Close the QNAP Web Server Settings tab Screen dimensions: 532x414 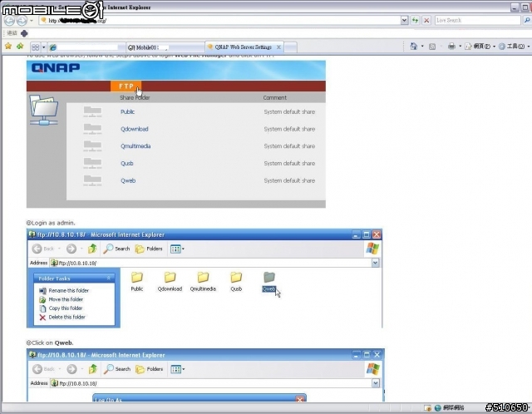[x=278, y=47]
